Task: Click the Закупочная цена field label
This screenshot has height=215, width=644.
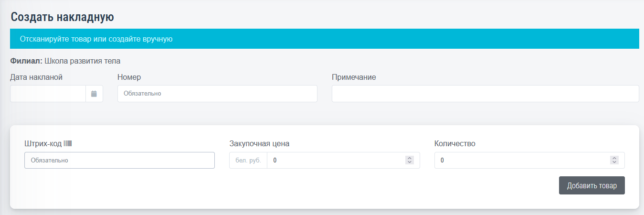Action: [259, 143]
